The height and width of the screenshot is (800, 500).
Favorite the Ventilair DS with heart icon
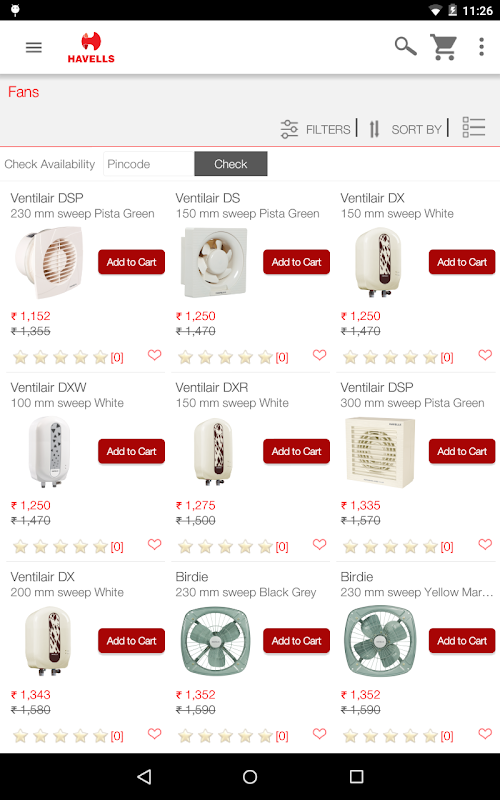click(x=319, y=355)
